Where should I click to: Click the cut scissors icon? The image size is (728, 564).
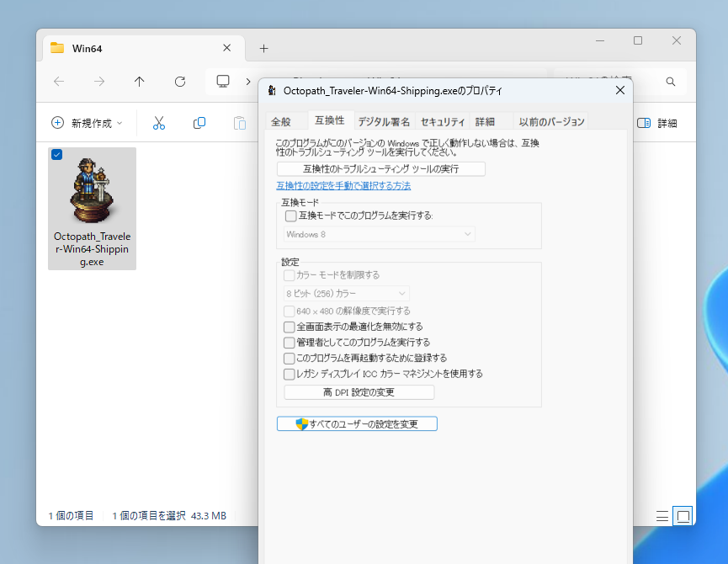coord(159,123)
